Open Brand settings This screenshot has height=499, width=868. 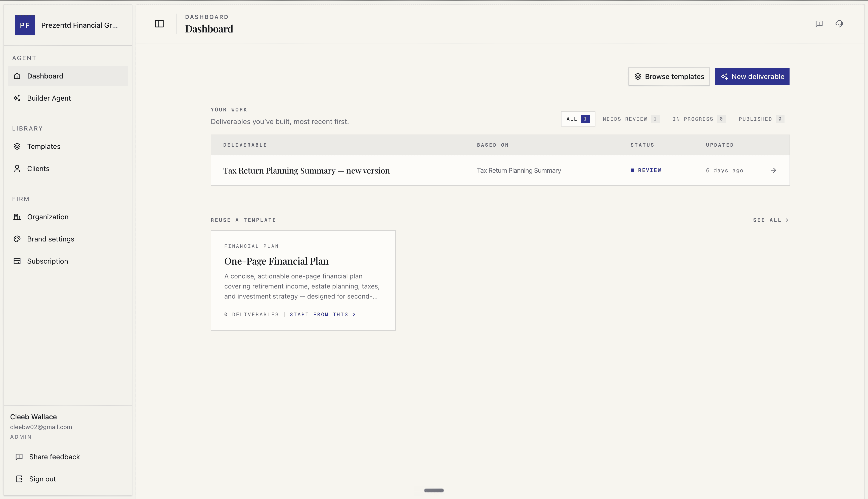(x=68, y=239)
